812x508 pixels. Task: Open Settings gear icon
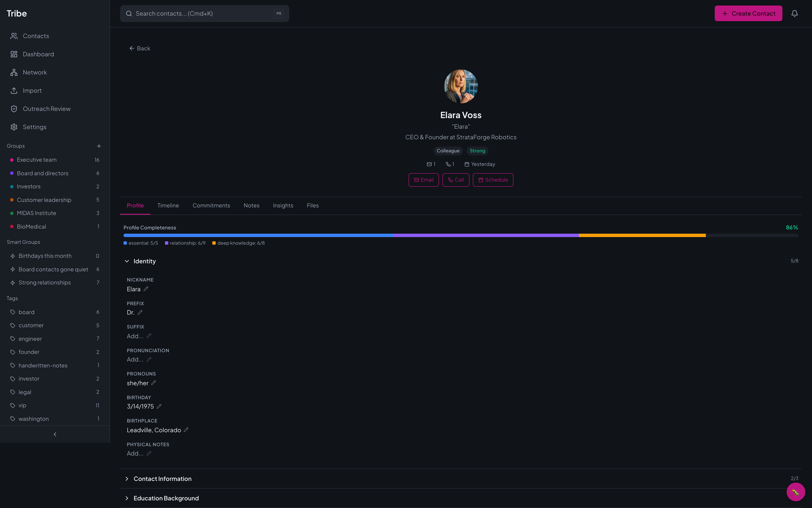14,127
